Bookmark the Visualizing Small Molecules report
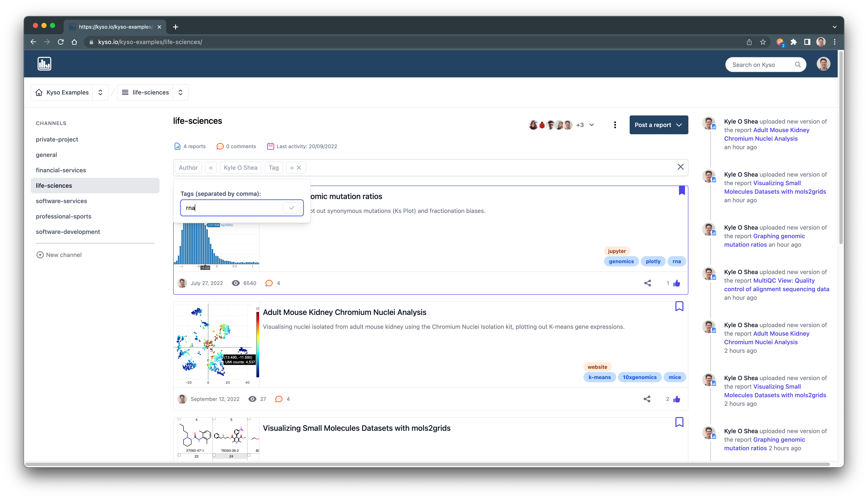This screenshot has height=499, width=868. coord(679,422)
